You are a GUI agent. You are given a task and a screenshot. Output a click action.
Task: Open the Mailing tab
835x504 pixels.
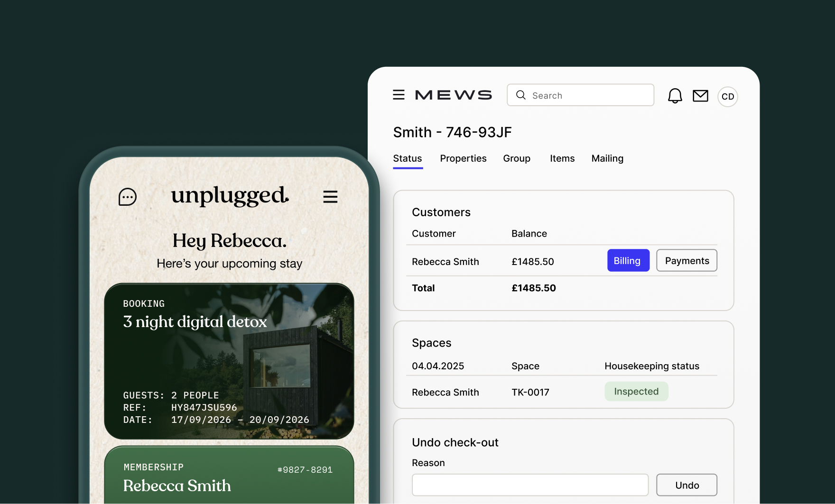click(607, 158)
